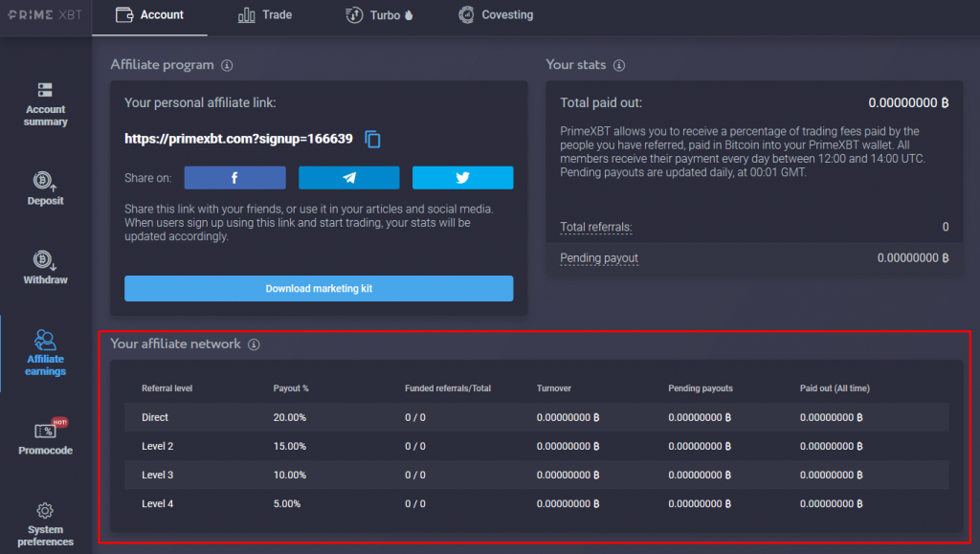Click the Pending payouts column header
The height and width of the screenshot is (554, 980).
coord(700,388)
